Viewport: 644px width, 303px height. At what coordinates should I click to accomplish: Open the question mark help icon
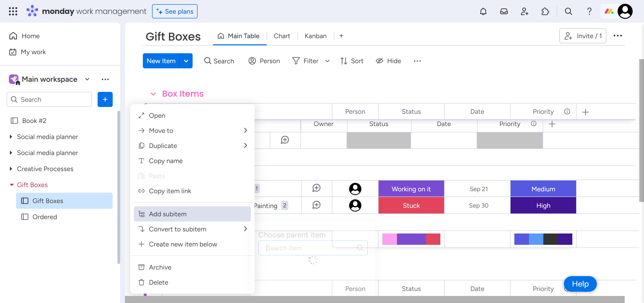pos(589,12)
